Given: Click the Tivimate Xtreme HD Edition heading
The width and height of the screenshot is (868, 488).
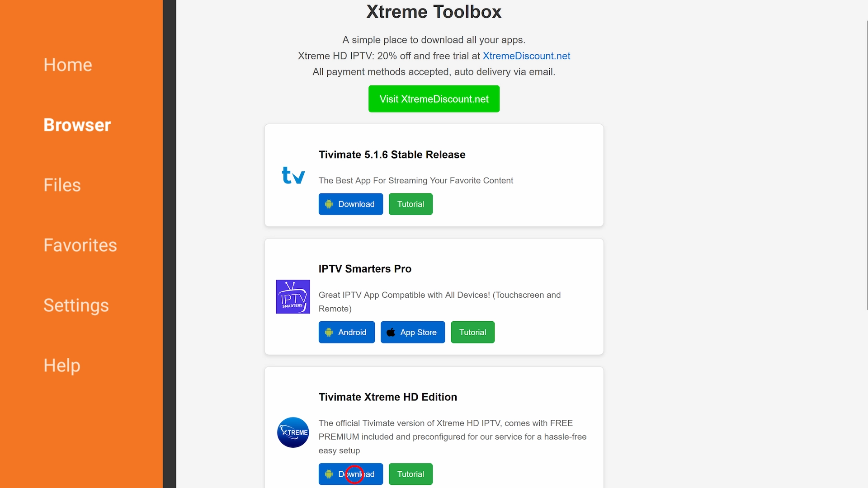Looking at the screenshot, I should (x=388, y=397).
